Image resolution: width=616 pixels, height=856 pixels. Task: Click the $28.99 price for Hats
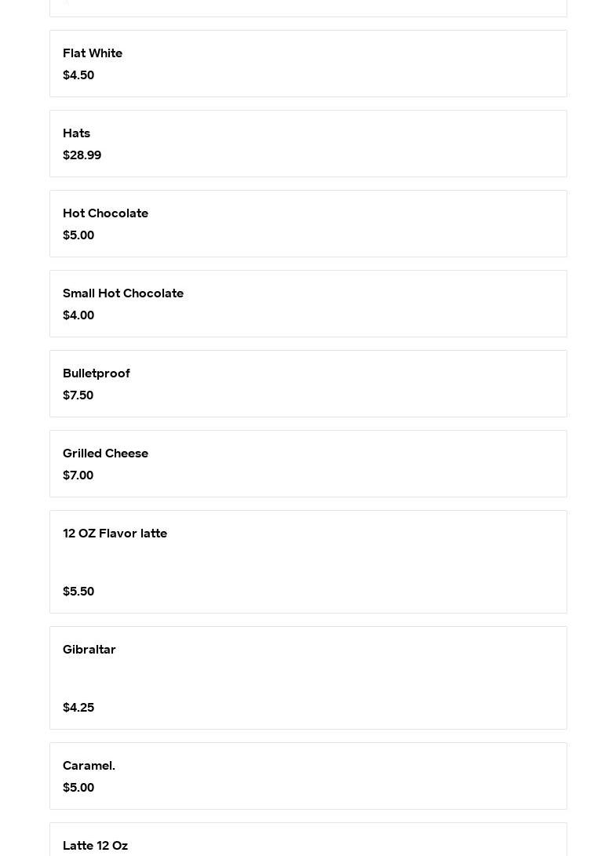click(82, 155)
